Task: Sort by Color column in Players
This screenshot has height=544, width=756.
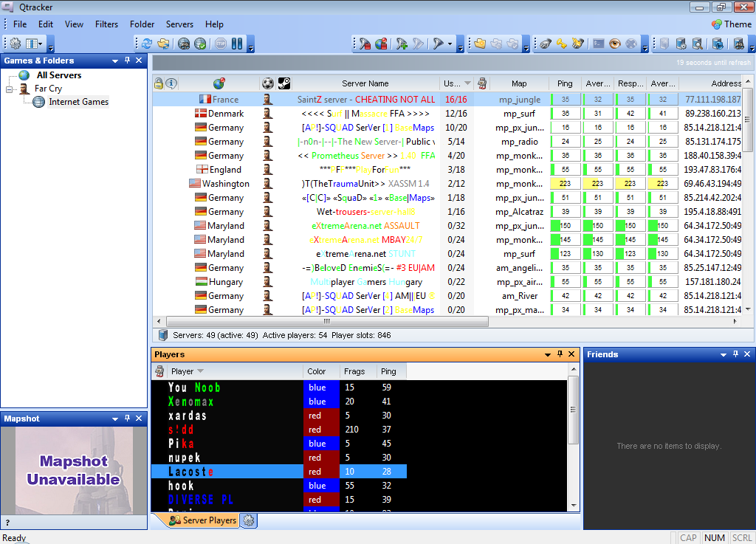Action: 320,371
